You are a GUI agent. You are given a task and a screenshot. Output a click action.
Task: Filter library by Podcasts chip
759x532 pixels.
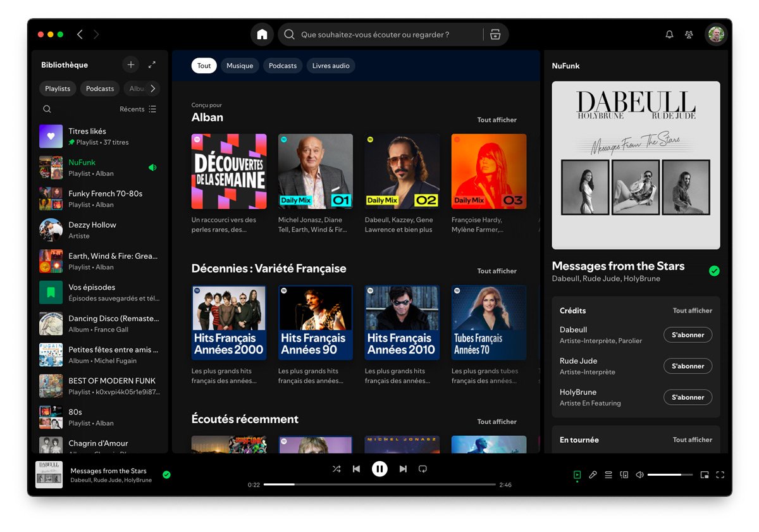point(100,89)
